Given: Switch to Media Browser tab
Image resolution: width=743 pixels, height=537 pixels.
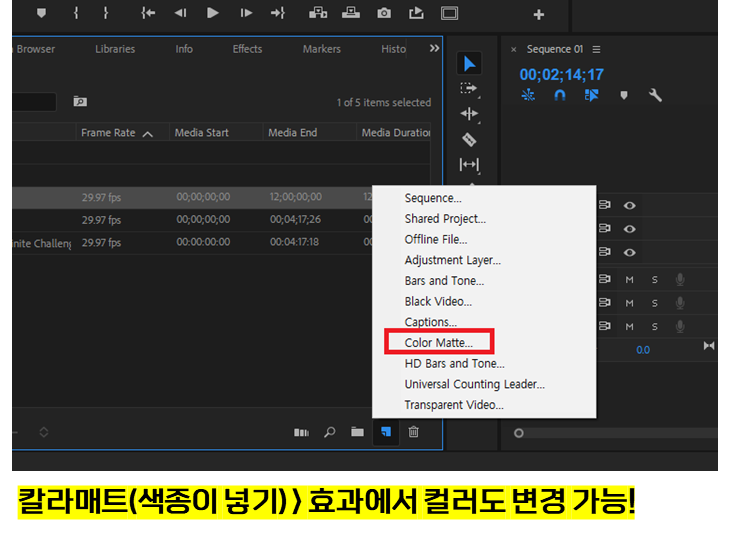Looking at the screenshot, I should pos(34,49).
